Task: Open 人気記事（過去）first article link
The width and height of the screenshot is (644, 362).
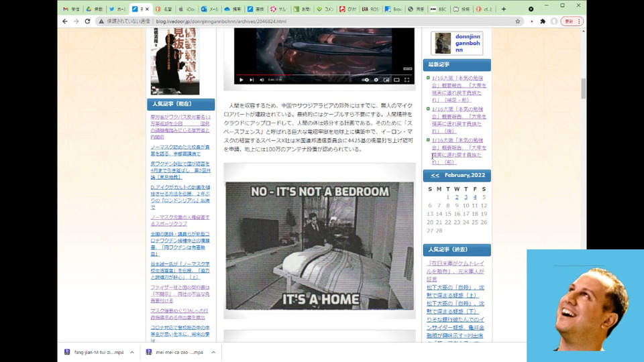Action: 455,271
